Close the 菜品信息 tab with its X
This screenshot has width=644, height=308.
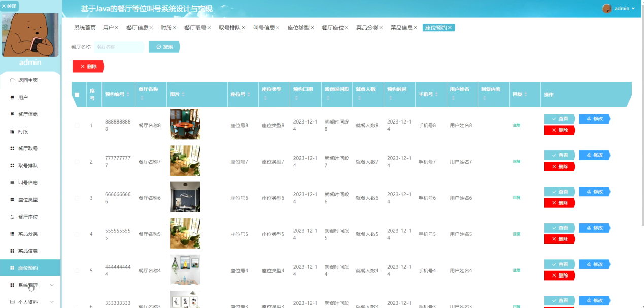point(416,28)
